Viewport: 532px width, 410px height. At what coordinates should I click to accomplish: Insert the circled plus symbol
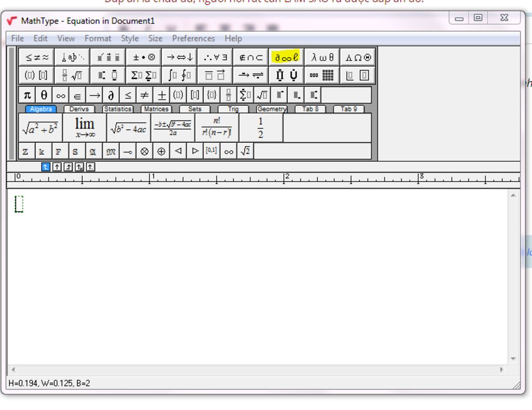point(161,151)
